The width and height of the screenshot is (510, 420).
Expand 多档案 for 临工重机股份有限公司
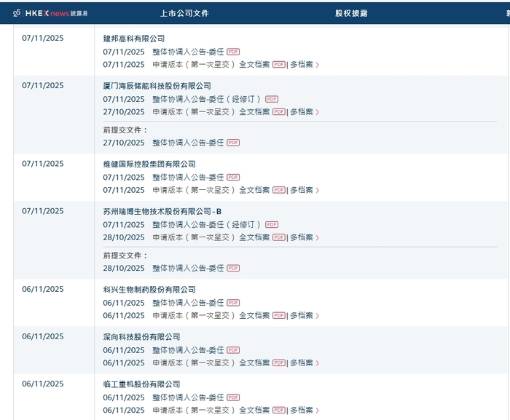click(x=304, y=411)
